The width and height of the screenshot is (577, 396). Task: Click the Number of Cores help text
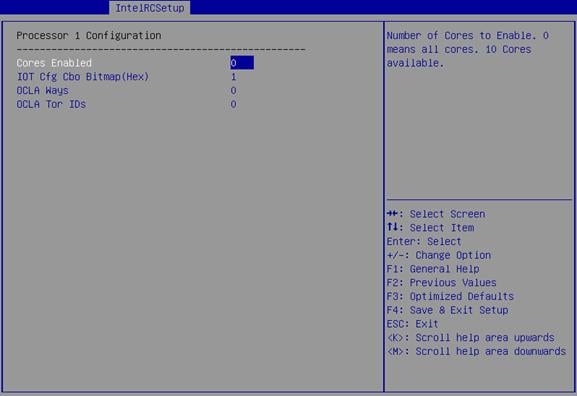point(467,49)
